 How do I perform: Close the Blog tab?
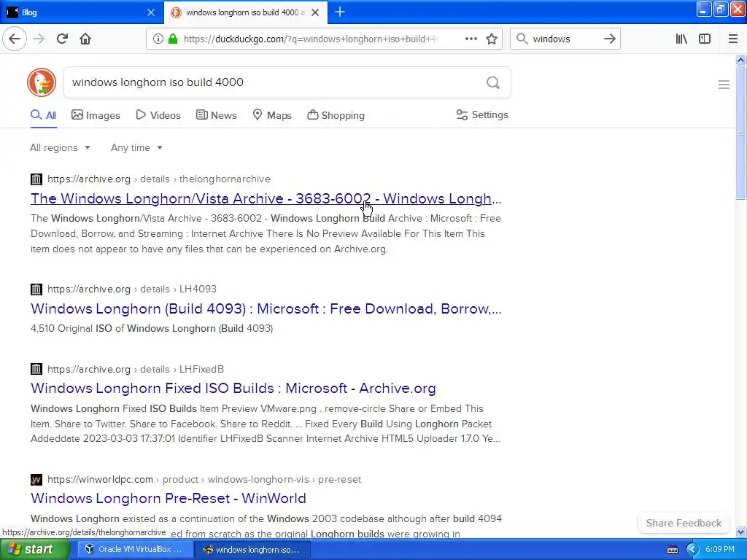coord(151,12)
